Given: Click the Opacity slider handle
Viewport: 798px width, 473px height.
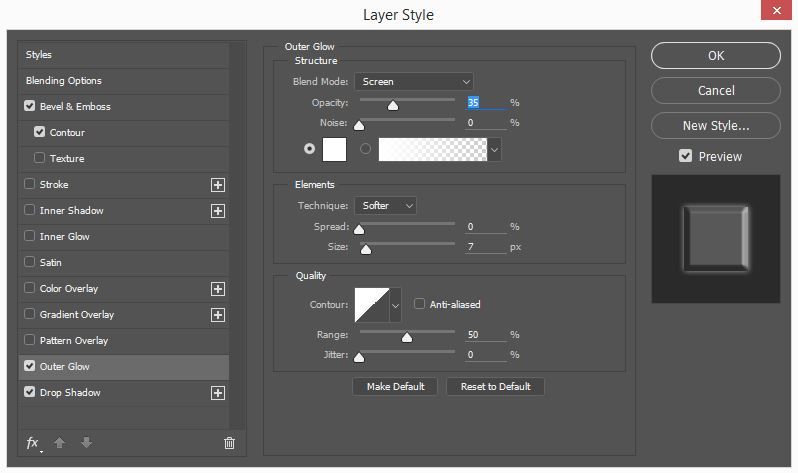Looking at the screenshot, I should coord(393,105).
